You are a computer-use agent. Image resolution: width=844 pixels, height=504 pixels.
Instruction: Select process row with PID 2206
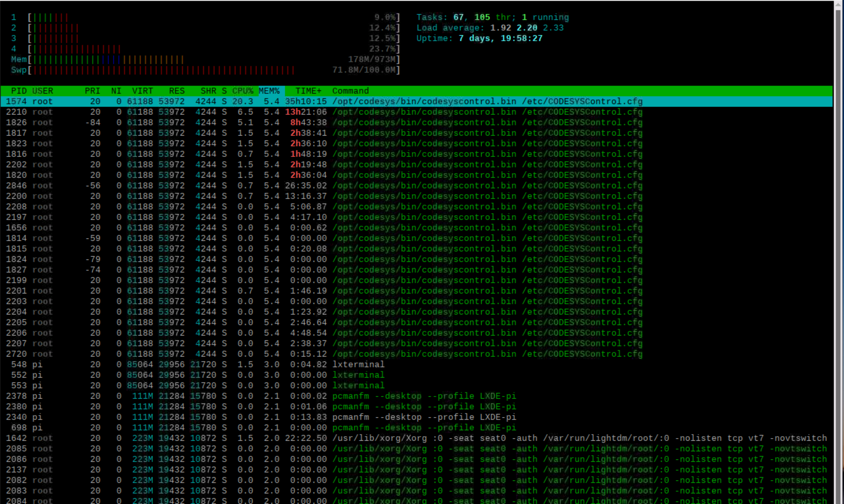(x=416, y=333)
